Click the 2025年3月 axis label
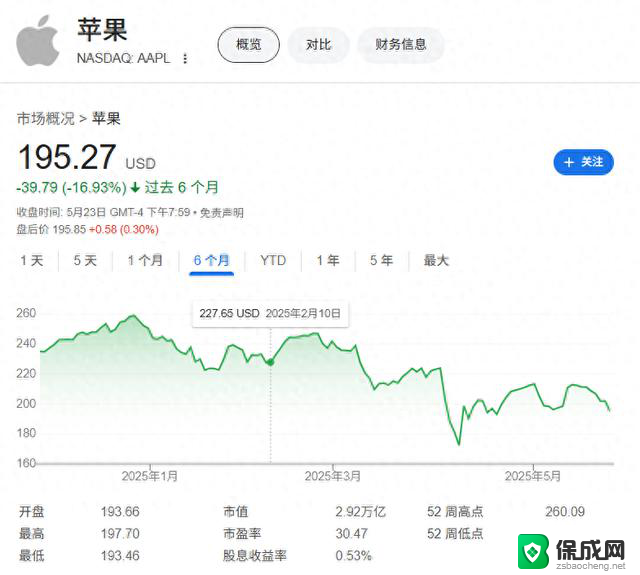Screen dimensions: 640x575 click(x=333, y=476)
